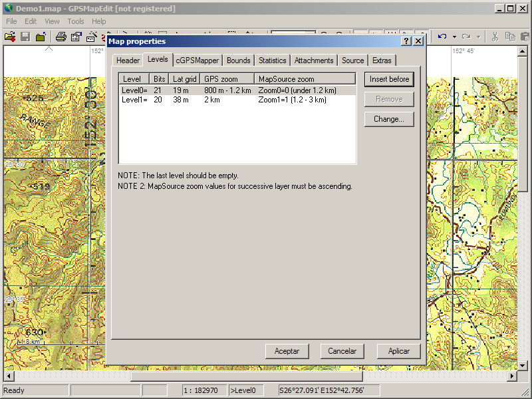Click the dialog's question mark help button

pyautogui.click(x=406, y=41)
